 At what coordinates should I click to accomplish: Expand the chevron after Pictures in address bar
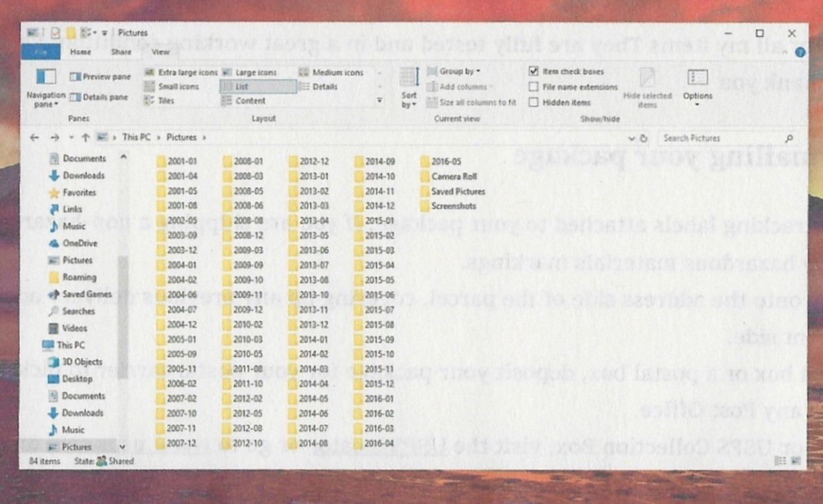pyautogui.click(x=203, y=138)
